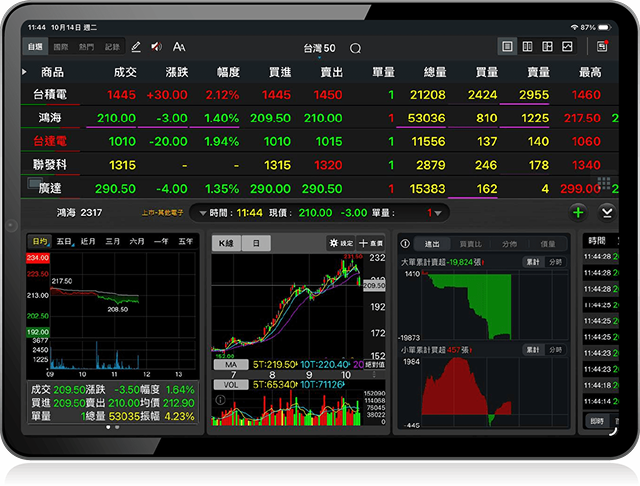This screenshot has height=486, width=640.
Task: Switch to the 價量 panel tab
Action: point(547,244)
